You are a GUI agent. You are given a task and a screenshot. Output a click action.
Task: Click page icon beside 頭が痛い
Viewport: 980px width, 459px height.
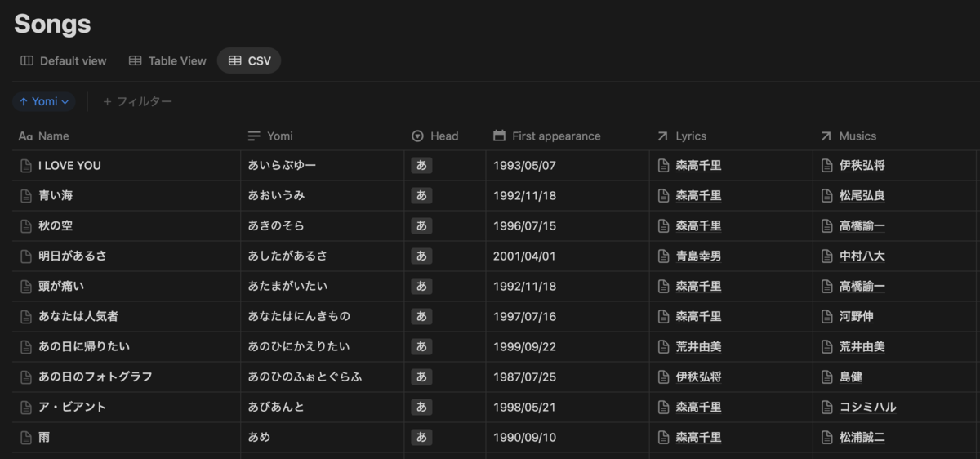coord(26,286)
